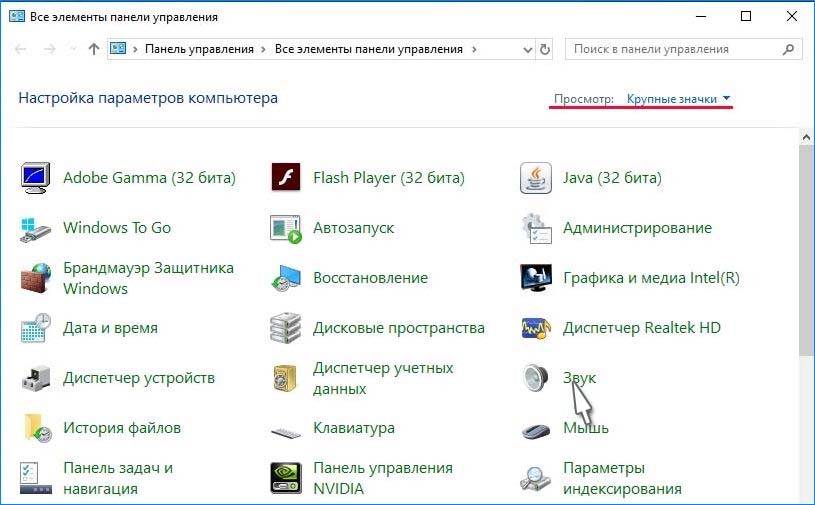Open the Диспетчер Realtek HD icon
Viewport: 815px width, 505px height.
click(x=536, y=328)
